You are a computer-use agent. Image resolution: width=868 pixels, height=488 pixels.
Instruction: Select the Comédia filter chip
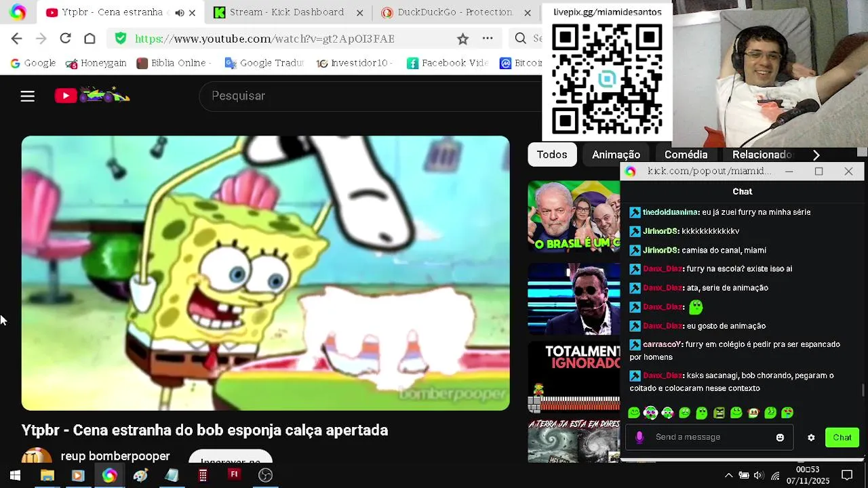click(686, 155)
